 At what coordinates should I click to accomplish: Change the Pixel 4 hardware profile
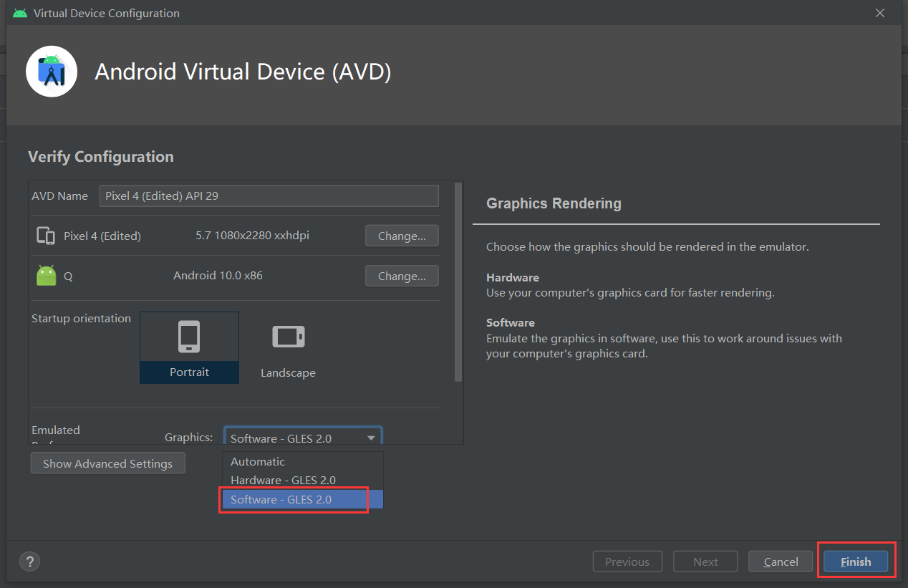(402, 236)
